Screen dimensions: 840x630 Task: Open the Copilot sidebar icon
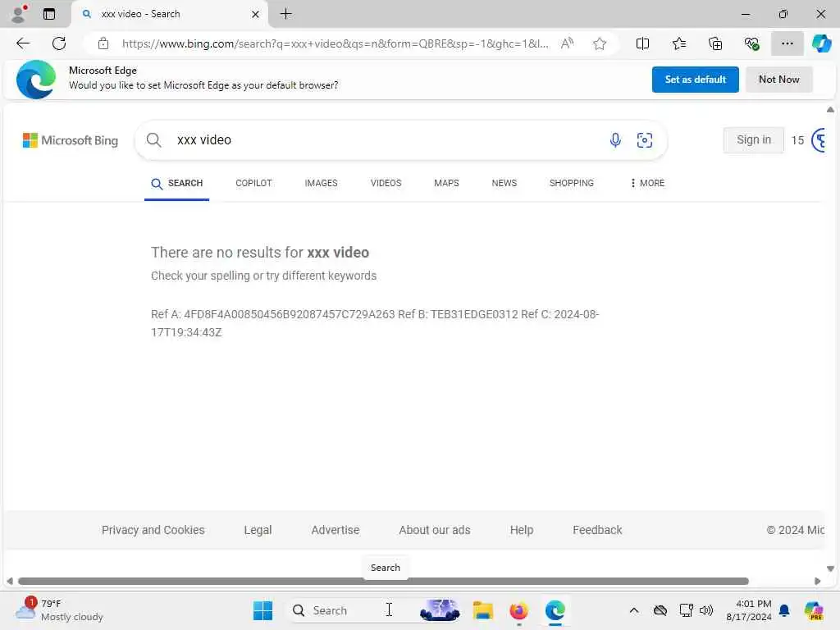pos(821,43)
